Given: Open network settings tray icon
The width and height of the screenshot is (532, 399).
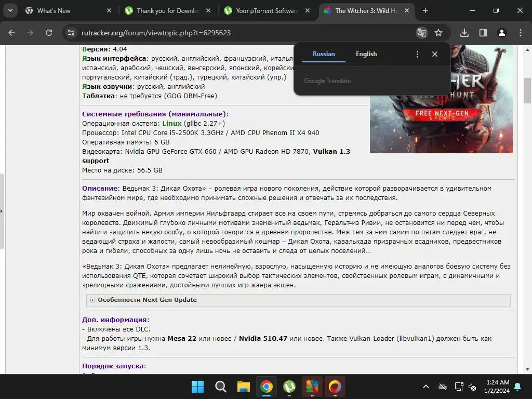Looking at the screenshot, I should [459, 387].
